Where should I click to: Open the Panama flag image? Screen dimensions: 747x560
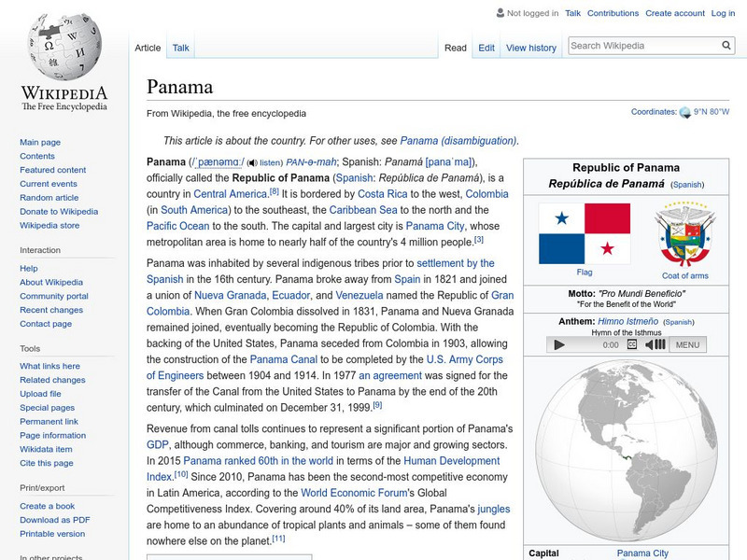[x=584, y=233]
